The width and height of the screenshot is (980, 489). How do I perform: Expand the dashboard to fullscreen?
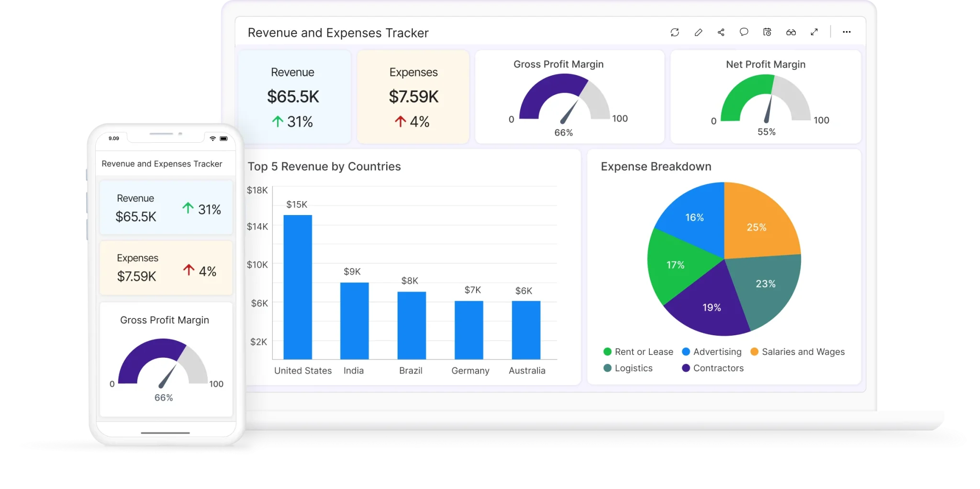(814, 32)
